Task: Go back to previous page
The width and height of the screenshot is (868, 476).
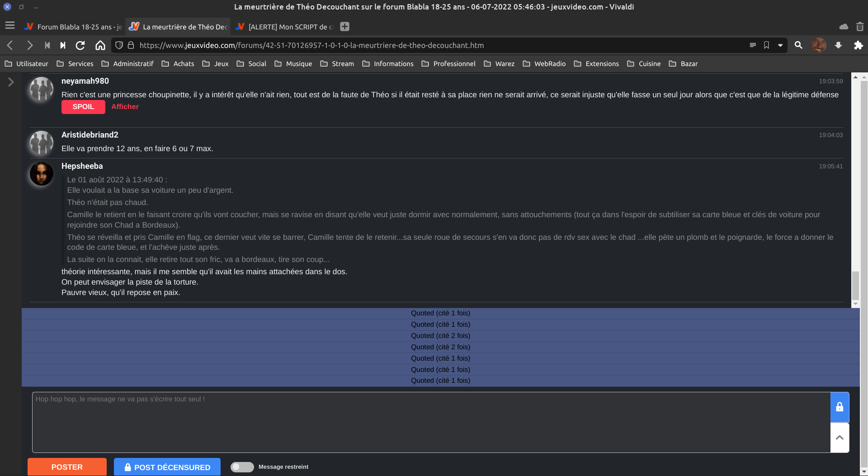Action: point(10,45)
